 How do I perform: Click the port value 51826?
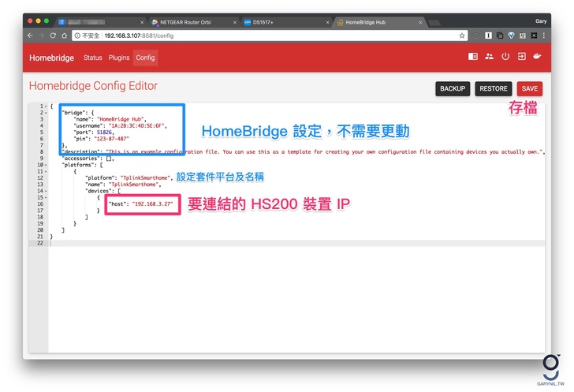[x=104, y=133]
